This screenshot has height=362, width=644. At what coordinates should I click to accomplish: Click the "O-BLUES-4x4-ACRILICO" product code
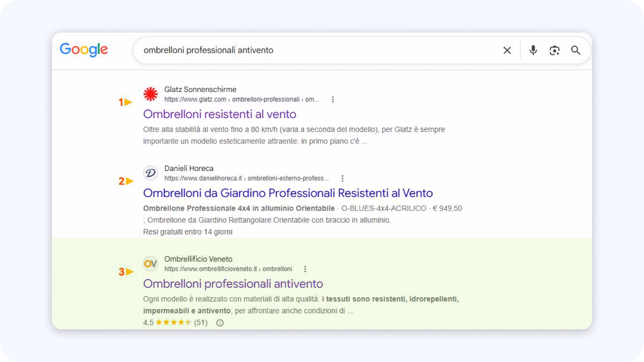click(384, 208)
